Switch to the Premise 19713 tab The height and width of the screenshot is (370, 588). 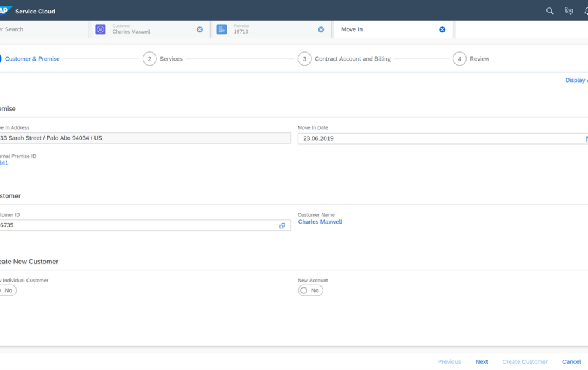point(271,29)
